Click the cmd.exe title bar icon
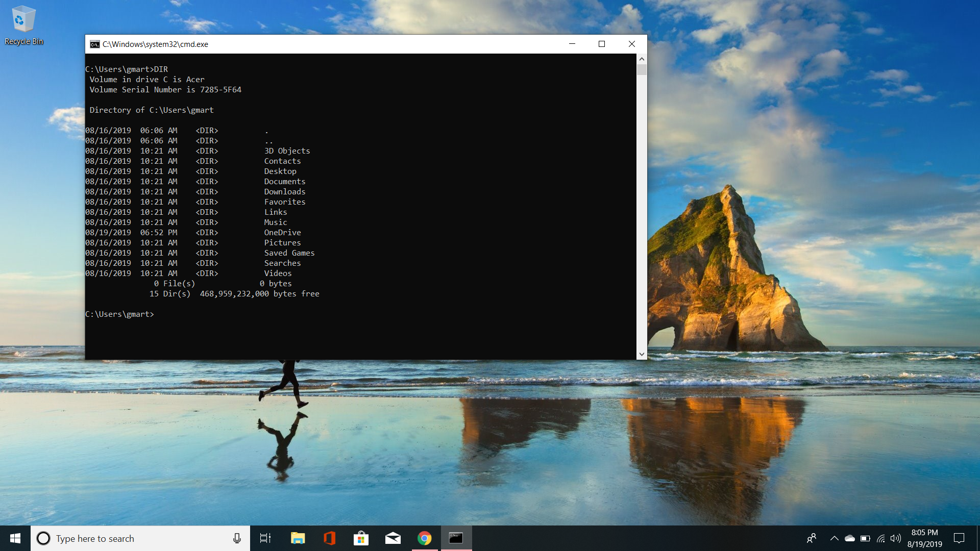 (94, 44)
